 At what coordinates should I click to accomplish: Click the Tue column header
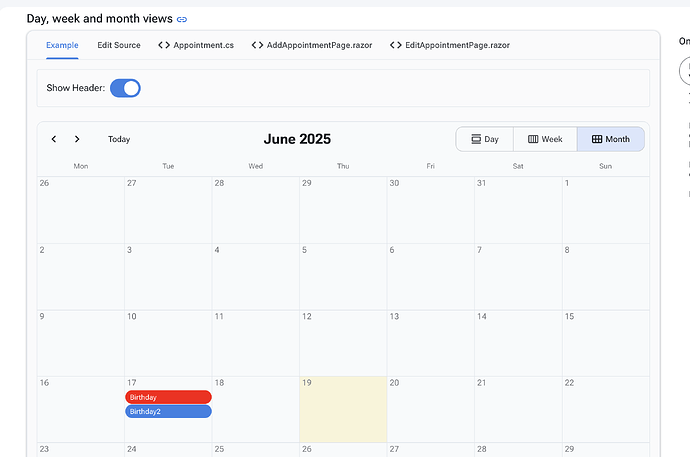click(168, 166)
